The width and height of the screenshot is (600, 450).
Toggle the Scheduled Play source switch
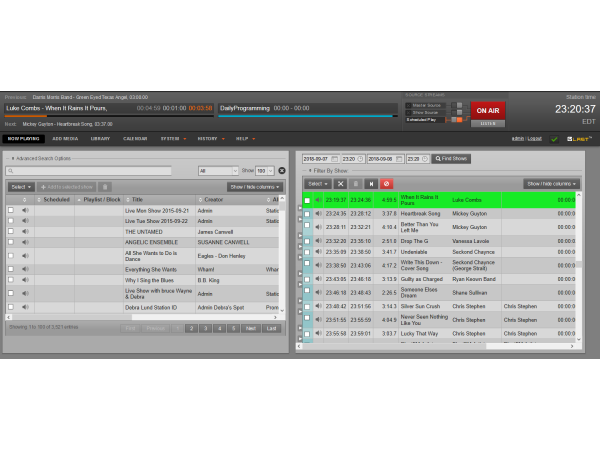pos(458,119)
